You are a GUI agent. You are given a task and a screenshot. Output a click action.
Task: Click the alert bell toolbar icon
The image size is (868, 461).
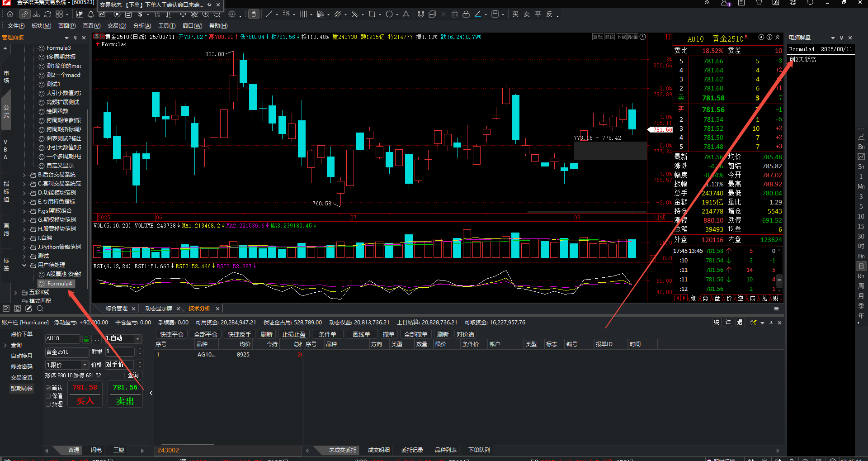point(91,14)
